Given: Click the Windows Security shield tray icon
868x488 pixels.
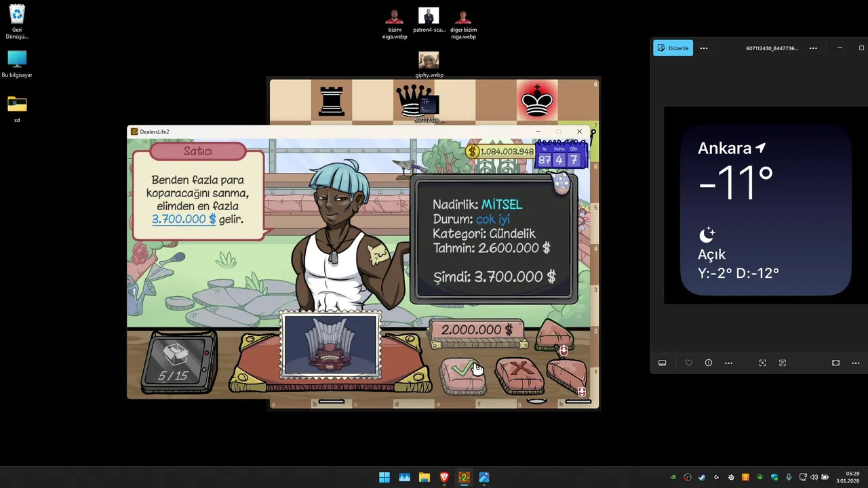Looking at the screenshot, I should (x=774, y=477).
